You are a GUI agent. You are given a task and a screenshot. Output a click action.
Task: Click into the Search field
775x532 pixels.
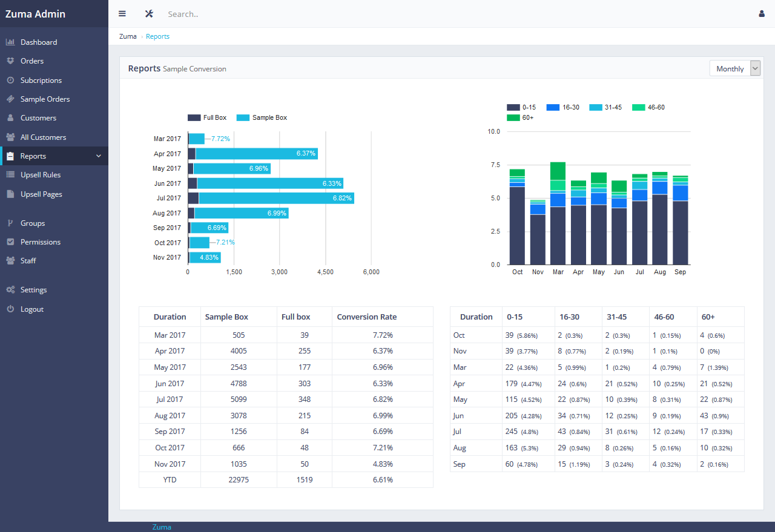click(363, 14)
